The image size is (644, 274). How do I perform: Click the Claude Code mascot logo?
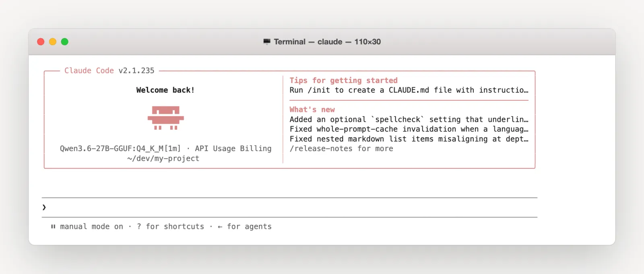coord(166,118)
